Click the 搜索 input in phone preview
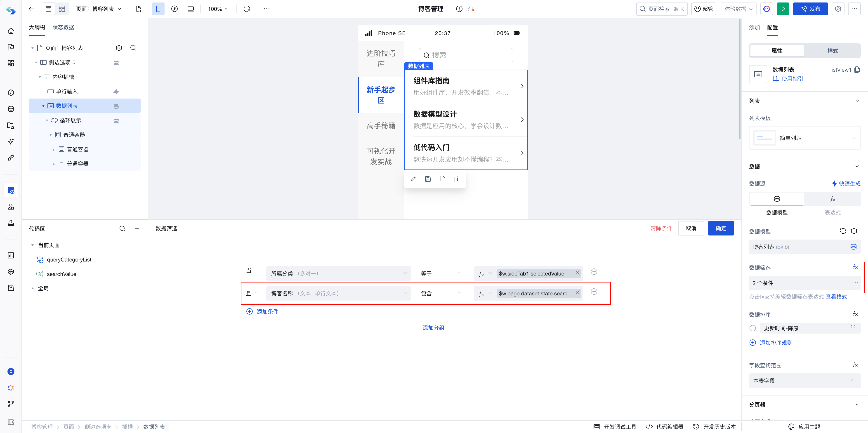 pos(466,55)
